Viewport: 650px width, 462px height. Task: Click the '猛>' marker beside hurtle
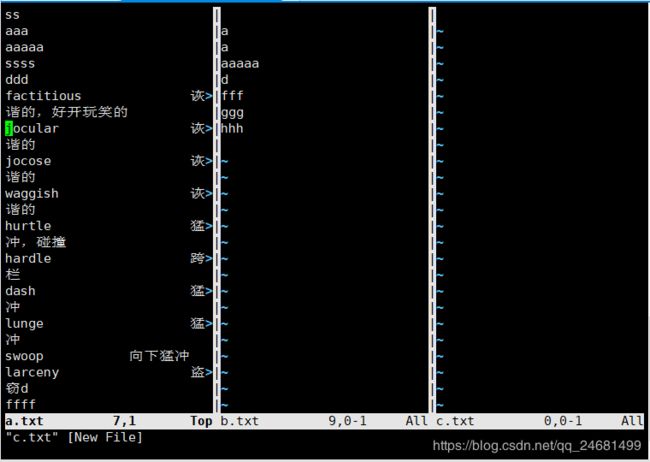pos(201,226)
